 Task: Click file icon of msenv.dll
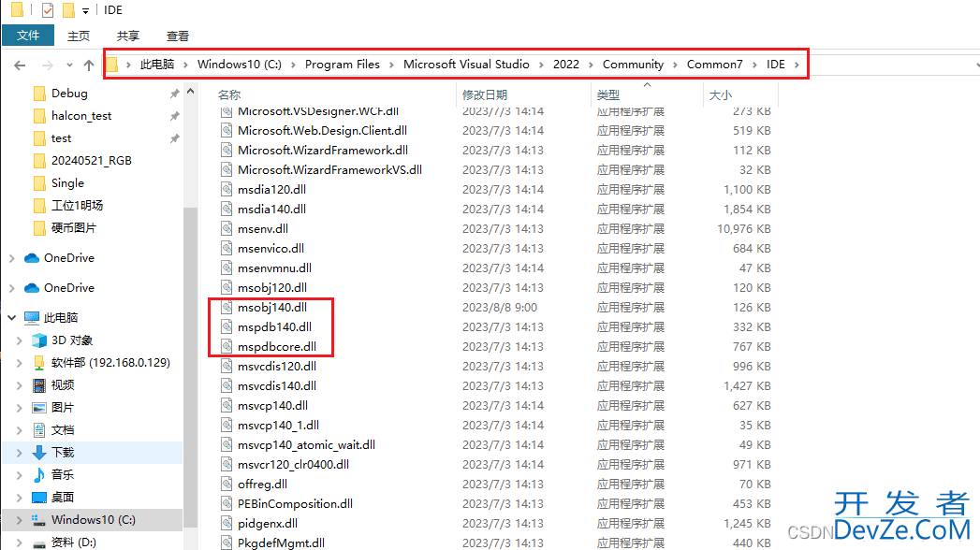(227, 228)
